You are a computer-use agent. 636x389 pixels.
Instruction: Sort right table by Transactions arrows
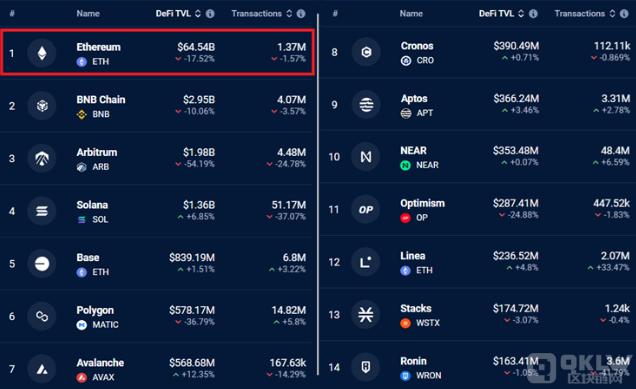pyautogui.click(x=612, y=14)
